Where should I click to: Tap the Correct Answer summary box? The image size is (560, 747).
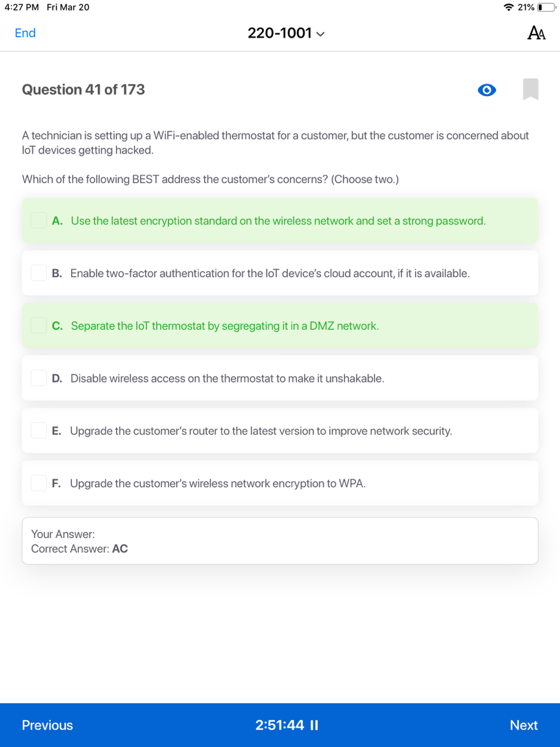(x=280, y=541)
